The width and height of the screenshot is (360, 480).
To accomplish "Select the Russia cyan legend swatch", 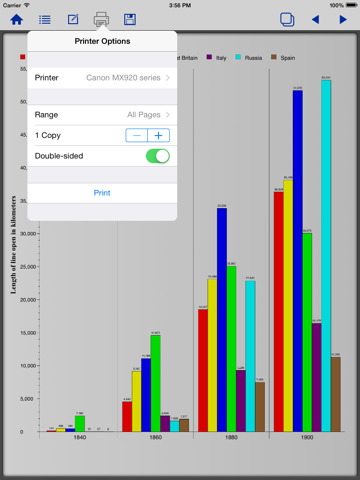I will [238, 57].
